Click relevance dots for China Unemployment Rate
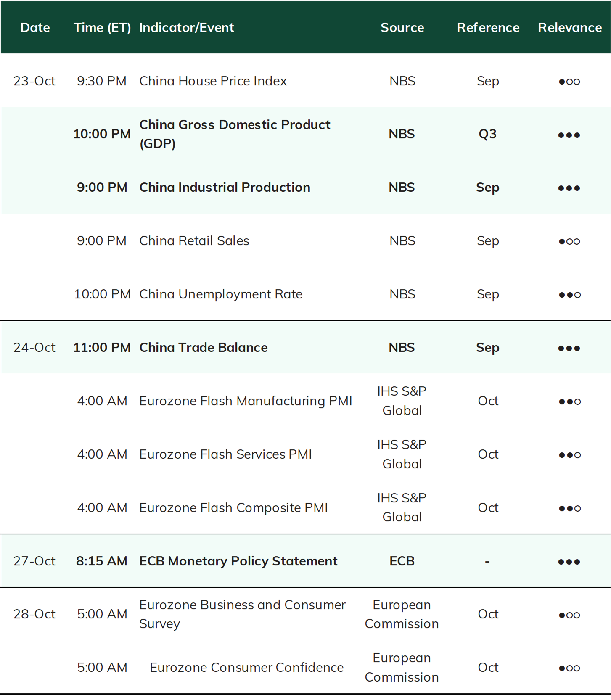The width and height of the screenshot is (611, 700). coord(569,295)
